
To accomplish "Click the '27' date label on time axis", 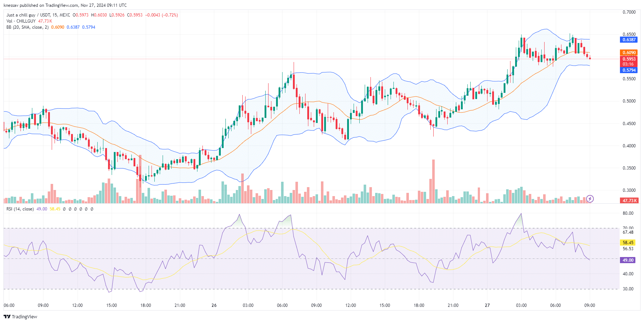I will [x=487, y=305].
